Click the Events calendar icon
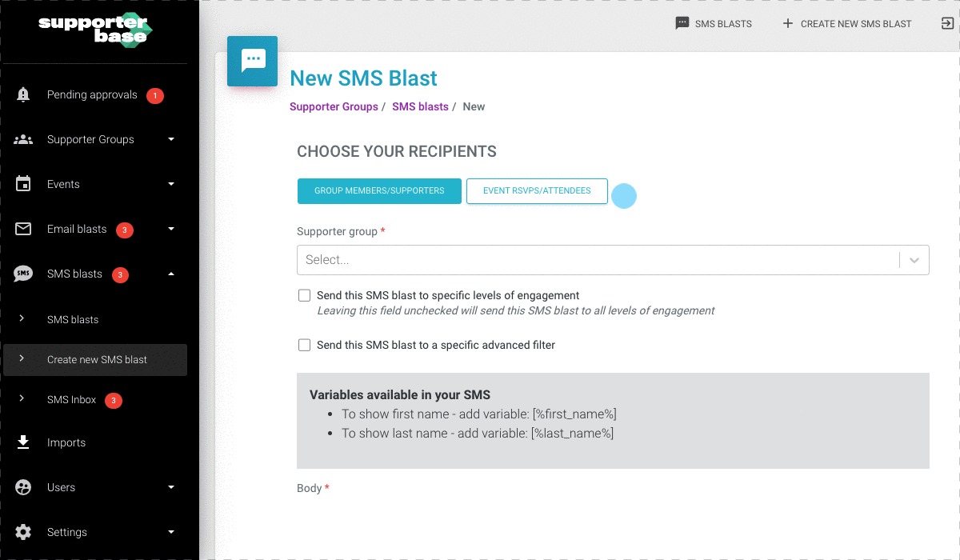Viewport: 960px width, 560px height. coord(23,184)
